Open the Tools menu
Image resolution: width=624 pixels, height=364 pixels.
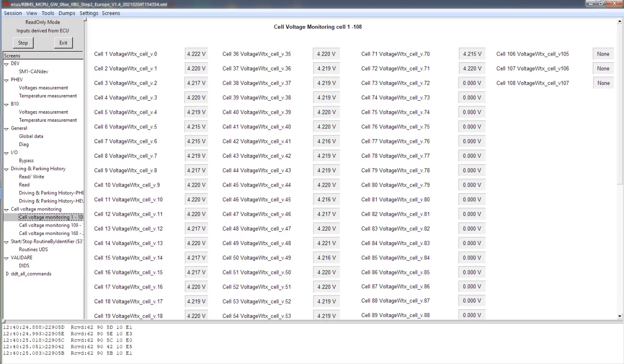(48, 13)
